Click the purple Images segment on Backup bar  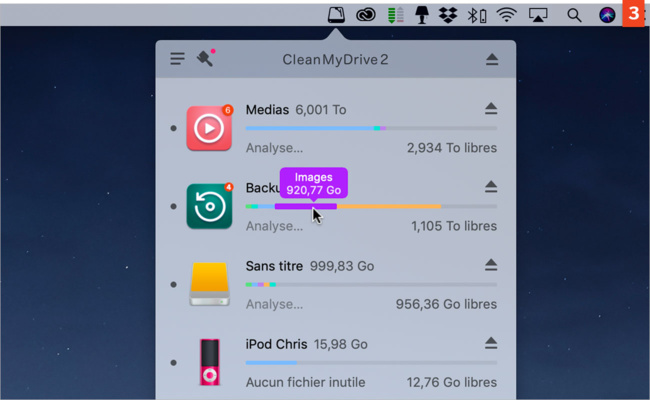(x=306, y=206)
